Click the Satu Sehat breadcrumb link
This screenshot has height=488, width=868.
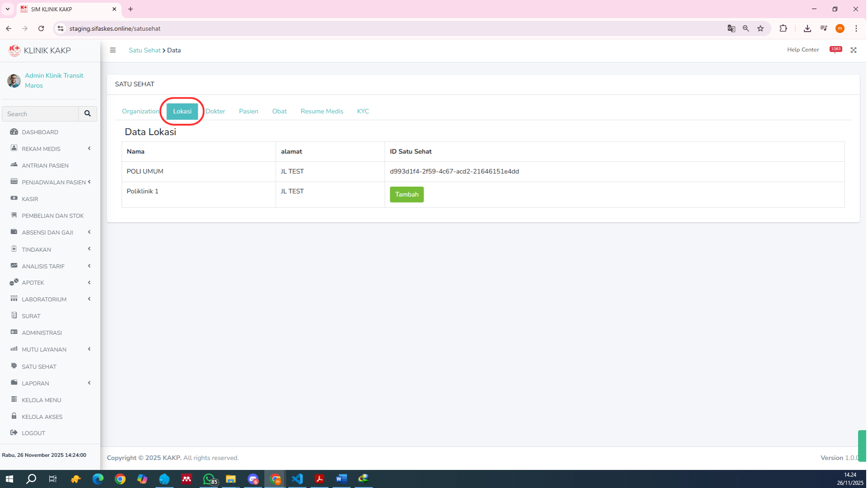pyautogui.click(x=144, y=50)
